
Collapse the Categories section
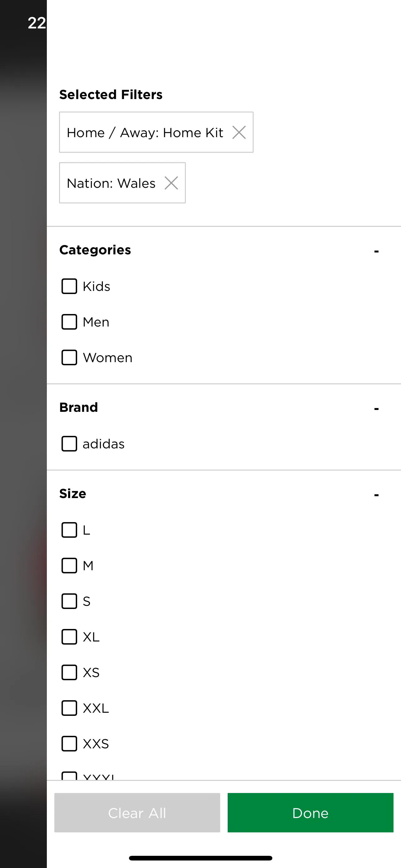(376, 251)
